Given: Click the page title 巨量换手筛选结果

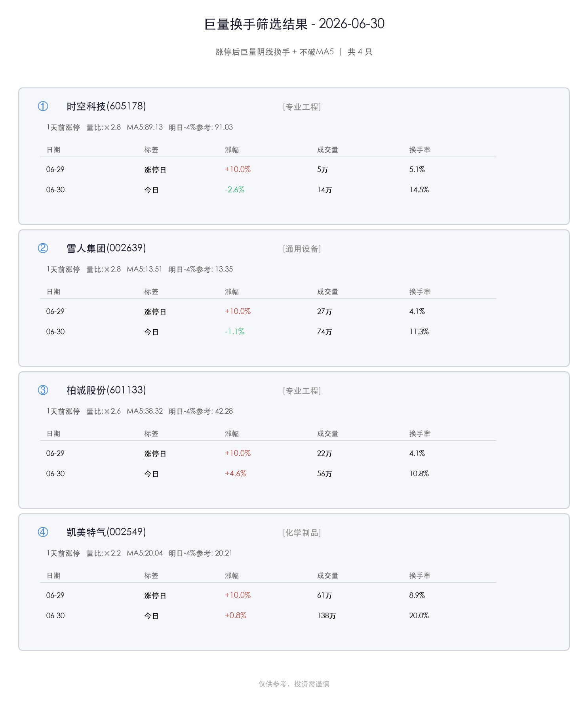Looking at the screenshot, I should (256, 24).
